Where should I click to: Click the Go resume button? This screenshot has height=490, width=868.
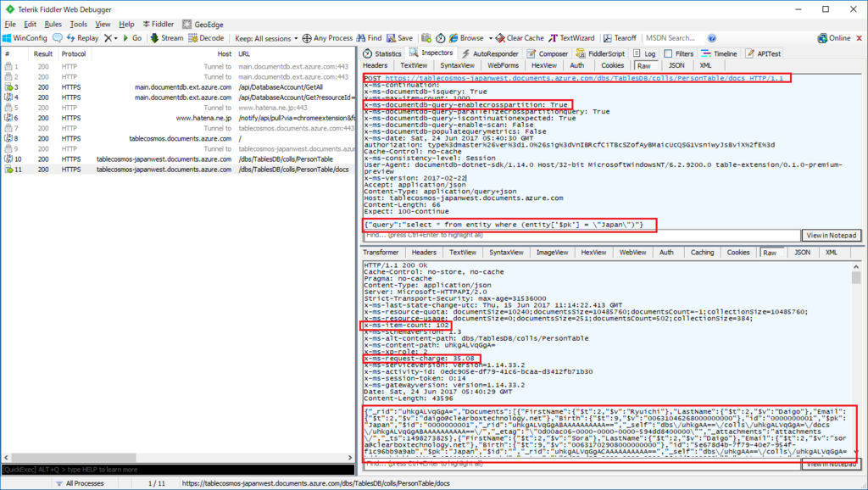(x=132, y=38)
